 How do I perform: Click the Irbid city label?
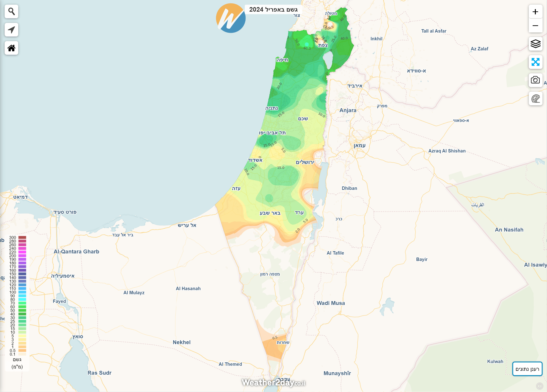pos(355,86)
